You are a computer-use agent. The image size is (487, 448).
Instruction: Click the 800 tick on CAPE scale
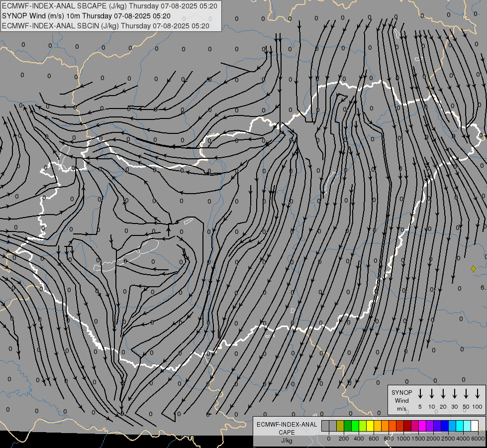[x=389, y=439]
